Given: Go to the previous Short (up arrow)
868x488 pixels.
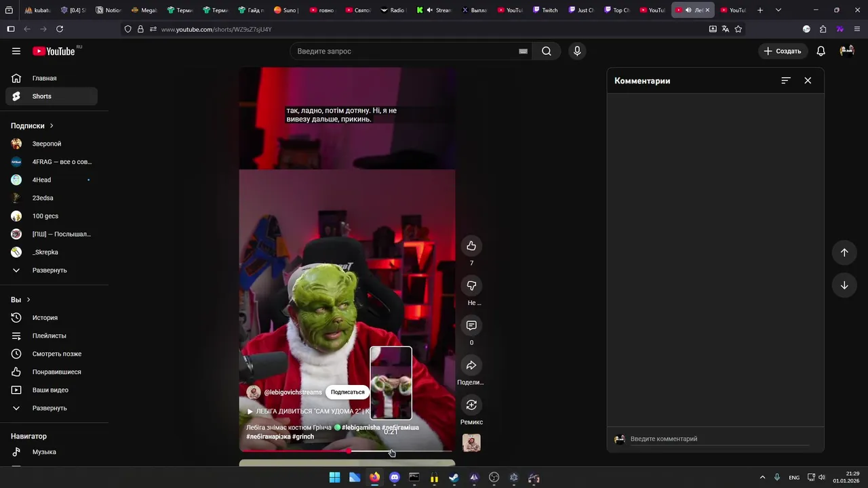Looking at the screenshot, I should (x=844, y=252).
